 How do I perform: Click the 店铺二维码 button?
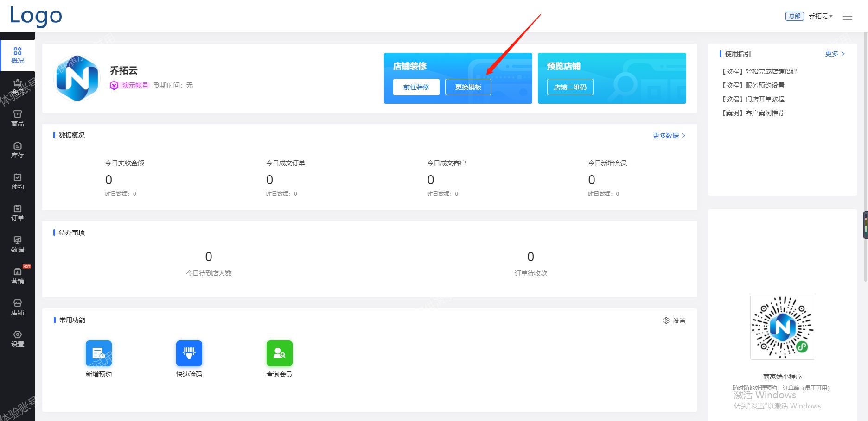tap(570, 87)
